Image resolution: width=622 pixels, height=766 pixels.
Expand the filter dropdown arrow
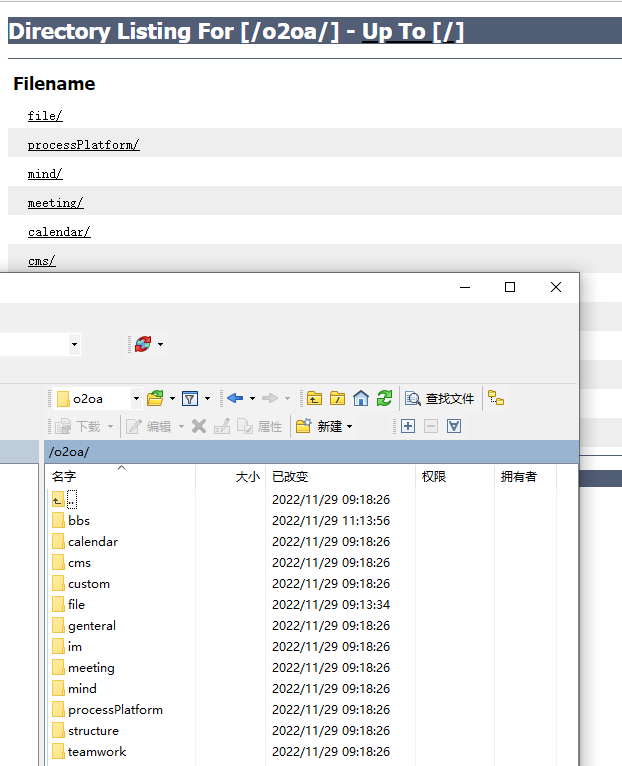[x=207, y=399]
